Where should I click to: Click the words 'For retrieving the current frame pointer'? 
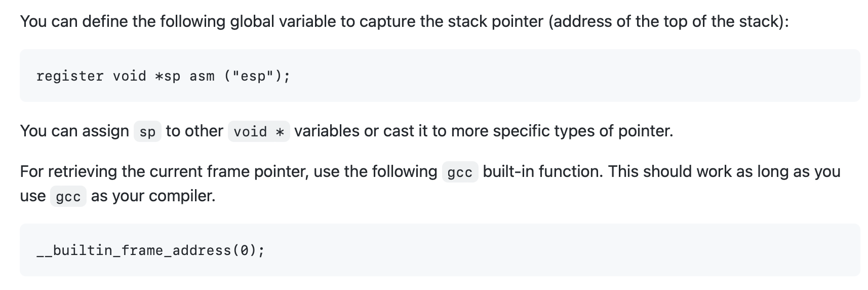[164, 172]
